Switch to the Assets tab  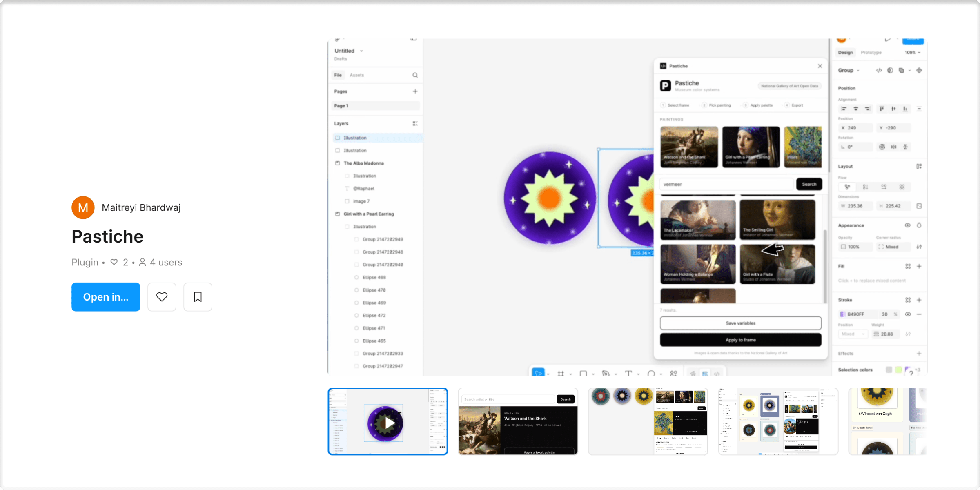pos(356,75)
